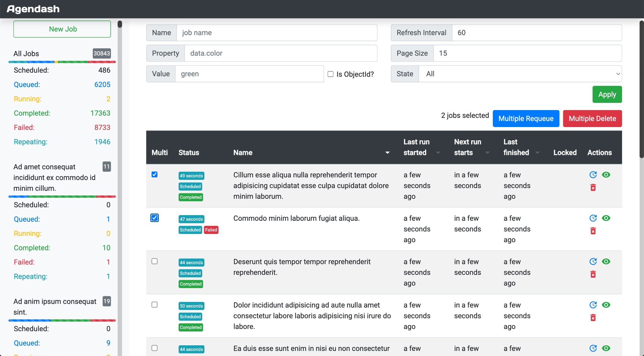View details of Dolor incididunt adipisicing job
The image size is (644, 356).
[x=606, y=305]
